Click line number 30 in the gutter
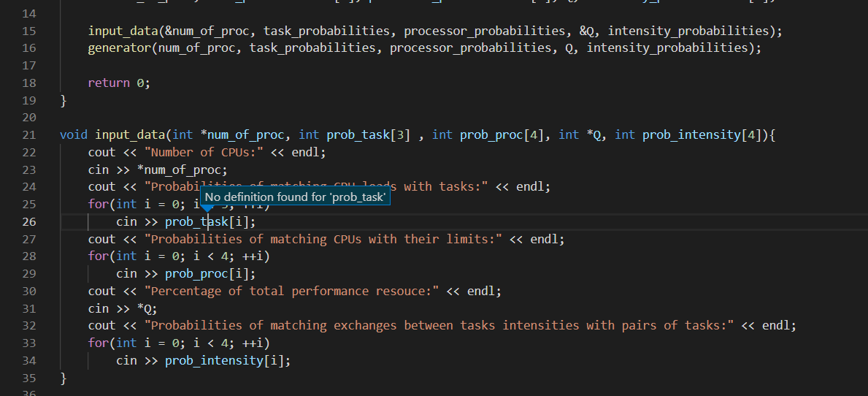 (x=28, y=291)
